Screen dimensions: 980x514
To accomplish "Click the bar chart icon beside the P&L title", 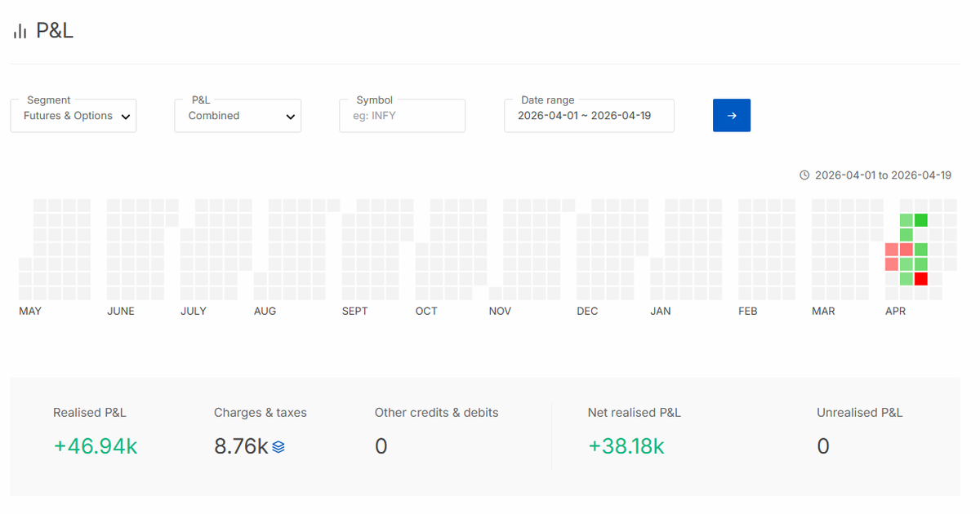I will [20, 31].
